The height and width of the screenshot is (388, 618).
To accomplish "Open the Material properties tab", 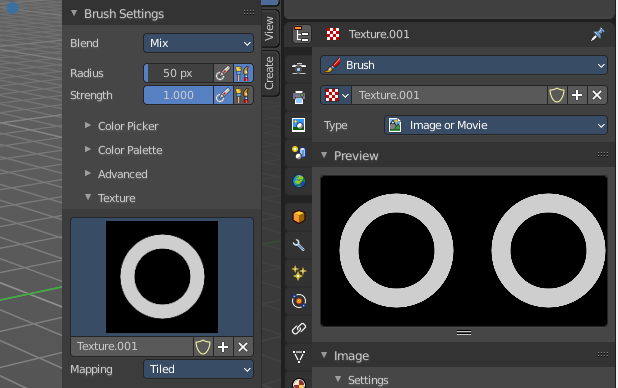I will (299, 382).
